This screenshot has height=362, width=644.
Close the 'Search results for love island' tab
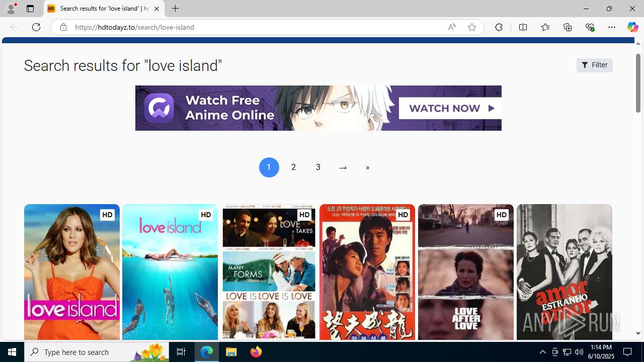(x=156, y=9)
